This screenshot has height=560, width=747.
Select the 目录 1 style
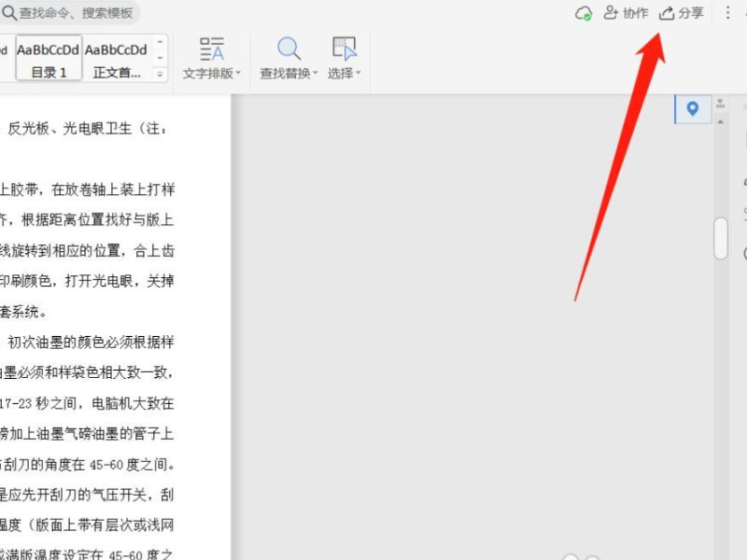pos(49,58)
